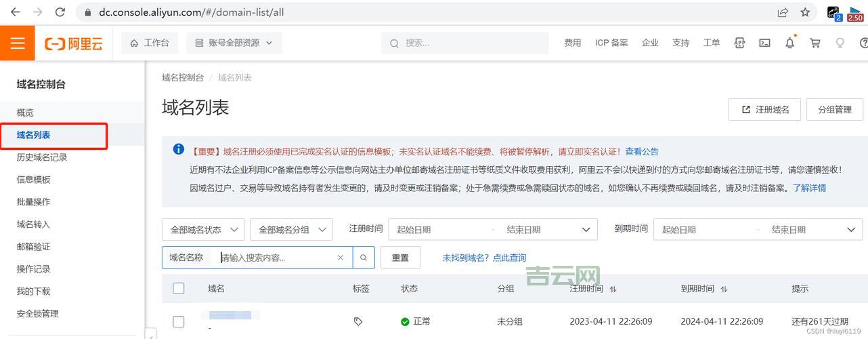Viewport: 868px width, 339px height.
Task: Open the 了解详情 link
Action: [x=810, y=188]
